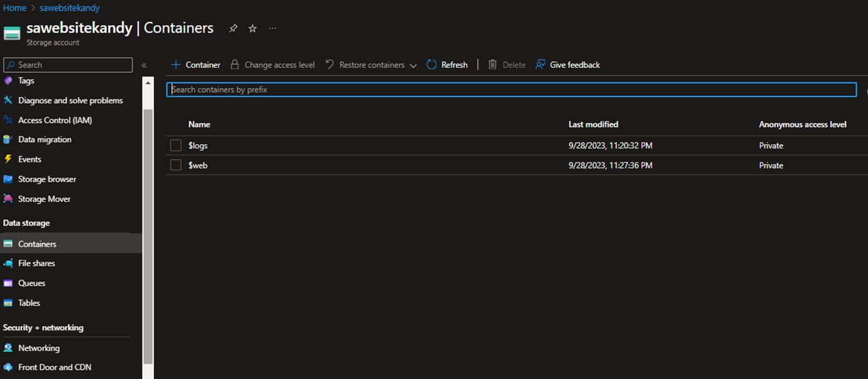Focus the sidebar Search box

(x=68, y=65)
